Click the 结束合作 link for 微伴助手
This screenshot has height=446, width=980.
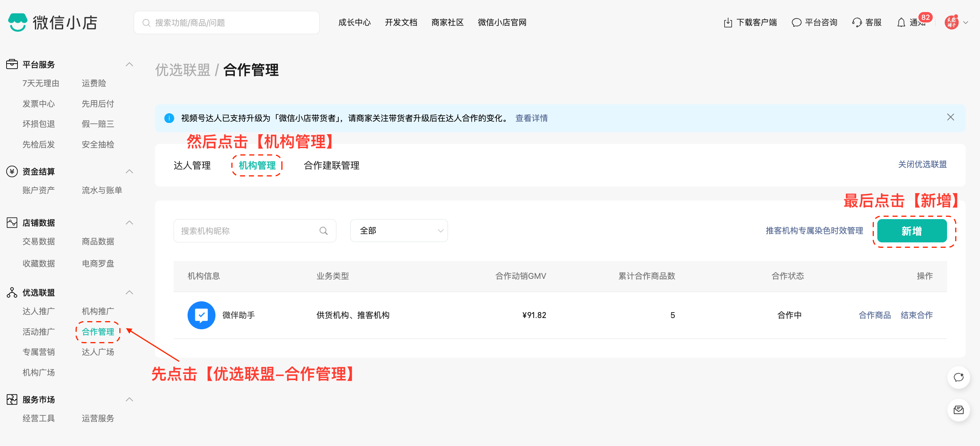[916, 315]
